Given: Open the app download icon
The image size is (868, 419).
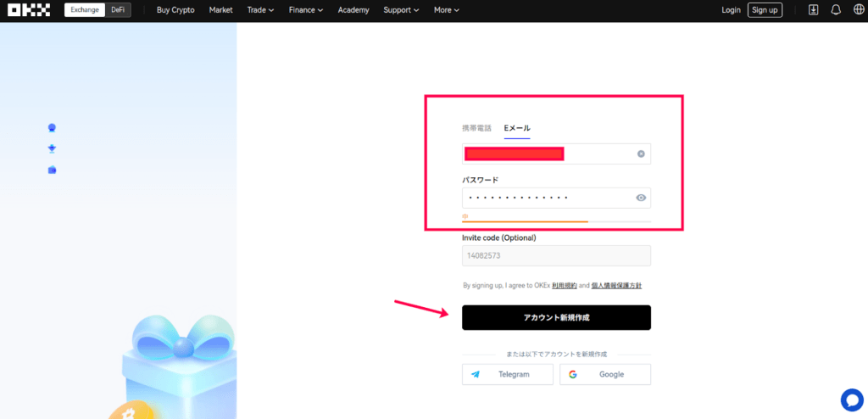Looking at the screenshot, I should [813, 10].
